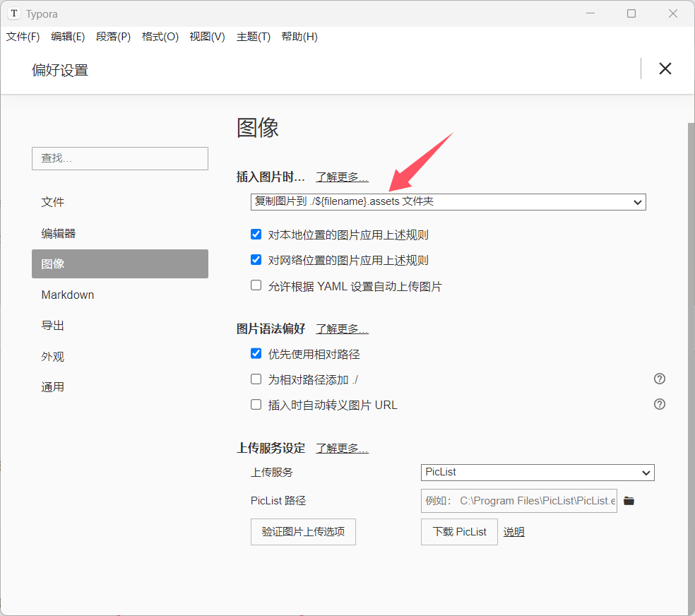
Task: Open the 上传服务 PicList dropdown
Action: point(537,473)
